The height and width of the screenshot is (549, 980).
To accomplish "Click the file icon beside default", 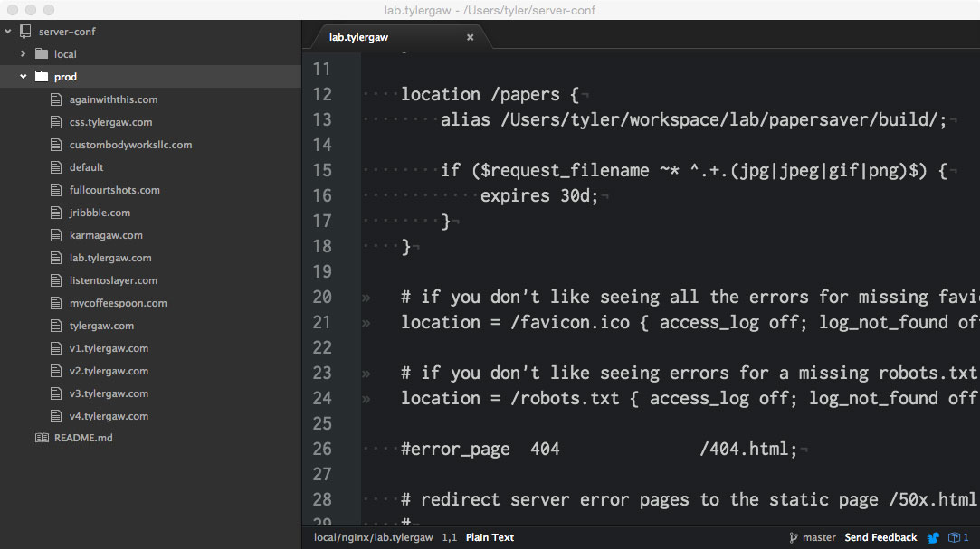I will [56, 166].
